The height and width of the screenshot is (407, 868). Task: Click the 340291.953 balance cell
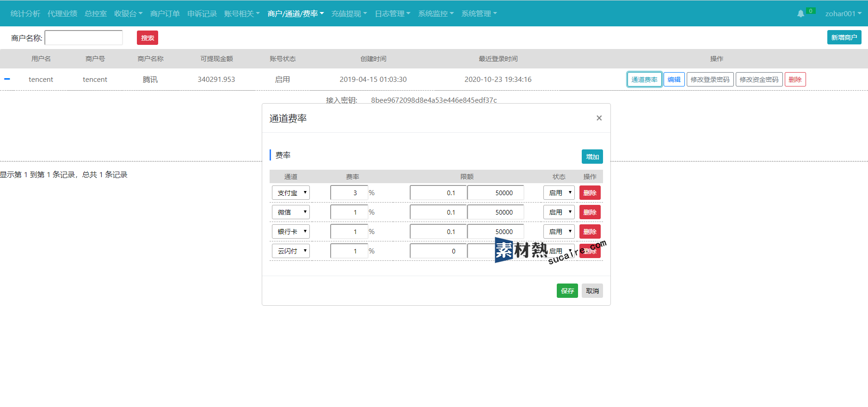pyautogui.click(x=216, y=80)
